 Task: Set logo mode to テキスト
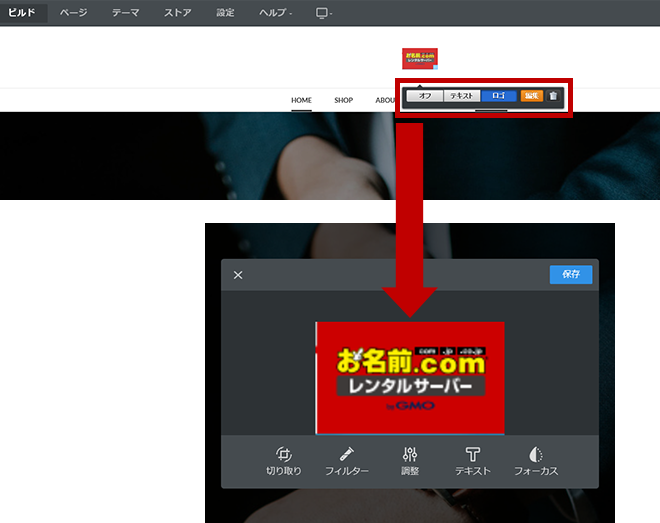coord(462,96)
